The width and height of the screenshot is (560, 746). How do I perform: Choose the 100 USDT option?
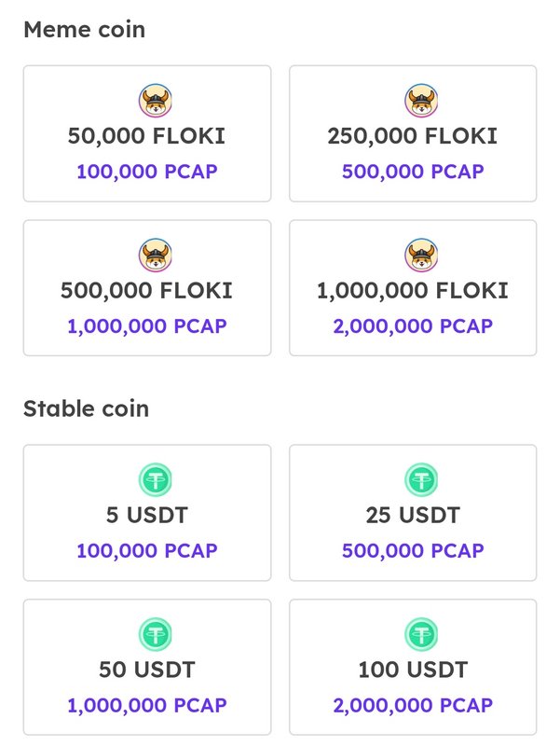[413, 668]
